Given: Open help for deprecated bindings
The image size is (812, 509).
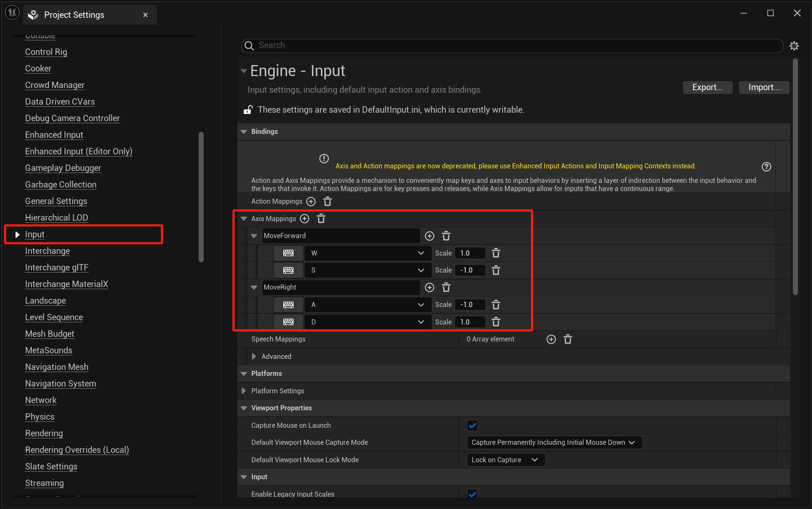Looking at the screenshot, I should [766, 167].
